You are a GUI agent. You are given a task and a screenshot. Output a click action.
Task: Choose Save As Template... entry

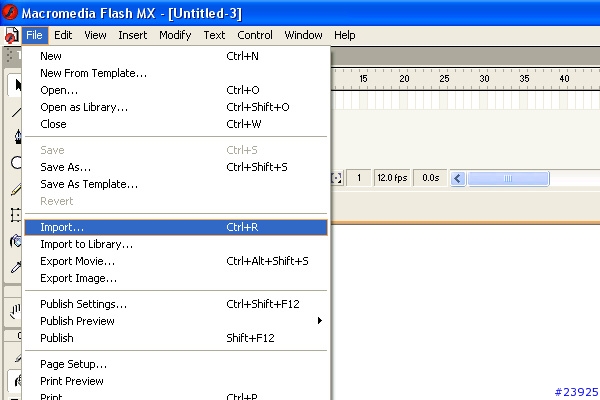click(176, 184)
